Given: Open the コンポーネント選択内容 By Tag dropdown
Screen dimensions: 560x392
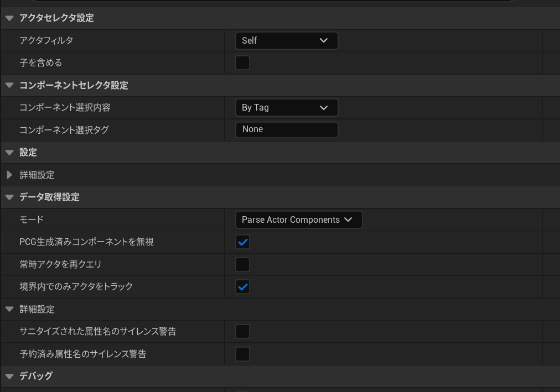Looking at the screenshot, I should click(x=287, y=108).
